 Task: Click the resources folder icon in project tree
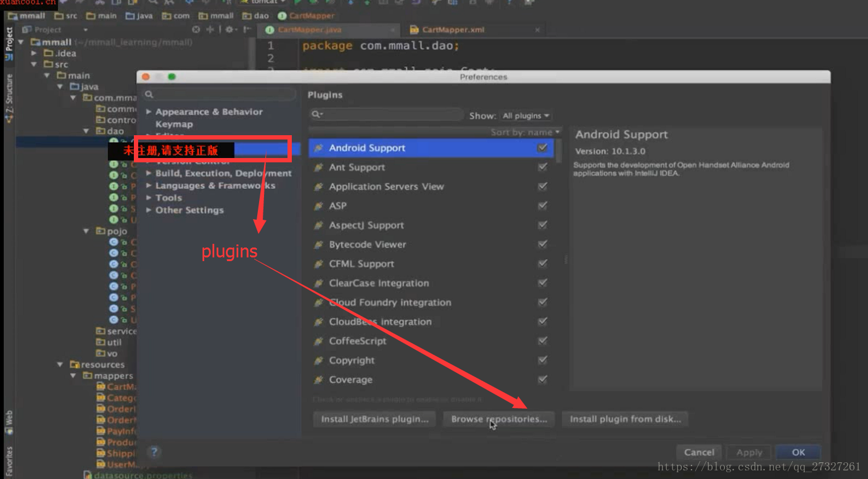point(75,364)
